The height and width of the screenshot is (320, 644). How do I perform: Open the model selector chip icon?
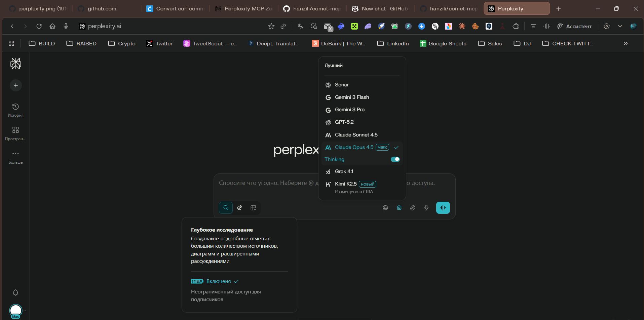click(399, 208)
